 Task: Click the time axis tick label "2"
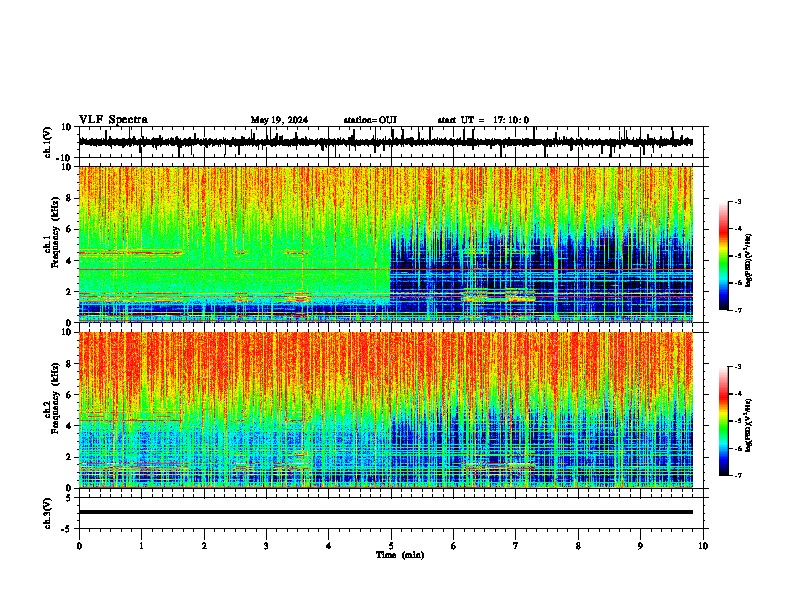point(204,546)
